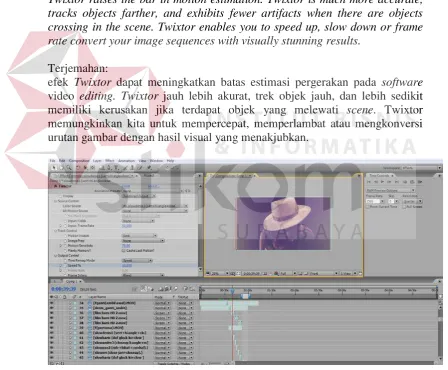Open the Composition menu
This screenshot has height=370, width=448.
79,161
